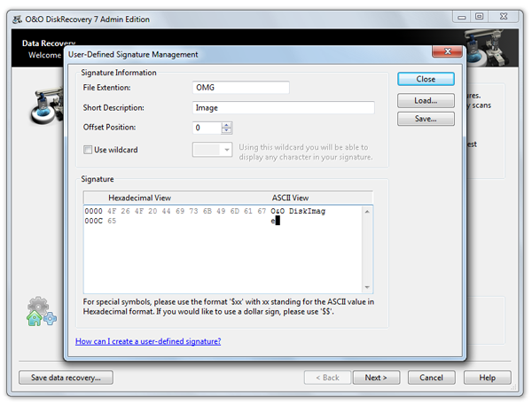This screenshot has width=532, height=405.
Task: Open the 'How can I create a user-defined signature?' link
Action: pos(148,341)
